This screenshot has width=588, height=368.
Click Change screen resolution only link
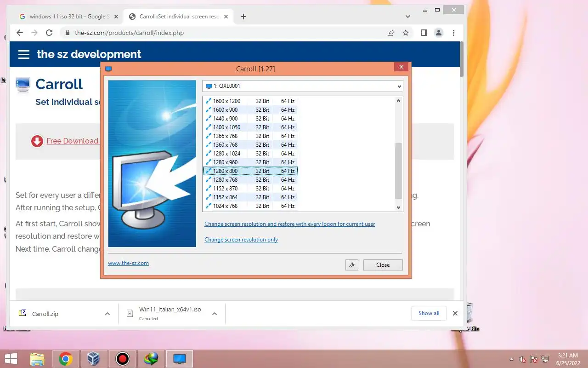(241, 240)
